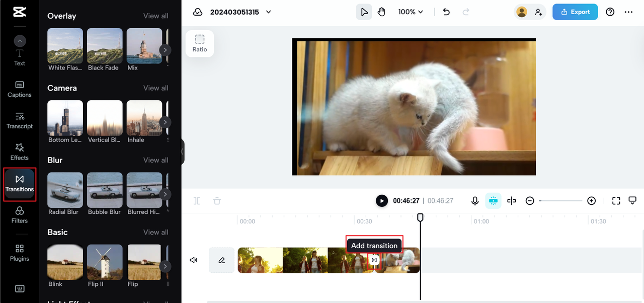Viewport: 644px width, 303px height.
Task: Click the timeline zoom slider
Action: point(560,200)
